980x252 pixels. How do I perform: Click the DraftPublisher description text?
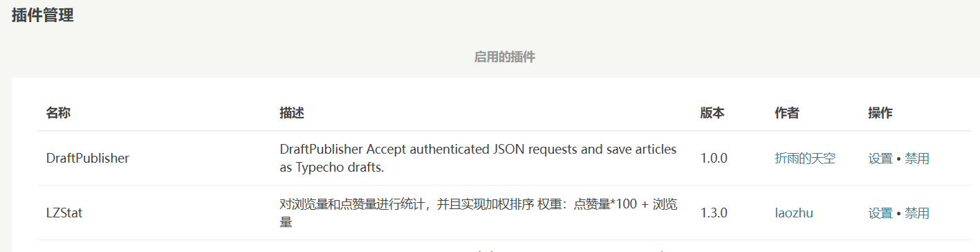[479, 159]
